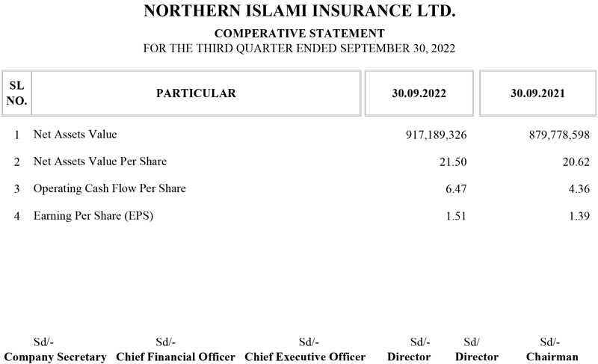598x364 pixels.
Task: Select the Earning Per Share (EPS) label
Action: (93, 215)
